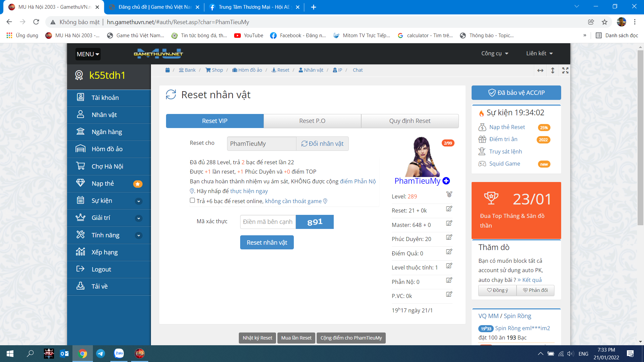This screenshot has height=362, width=644.
Task: Vote Phản đối in the poll
Action: (535, 290)
